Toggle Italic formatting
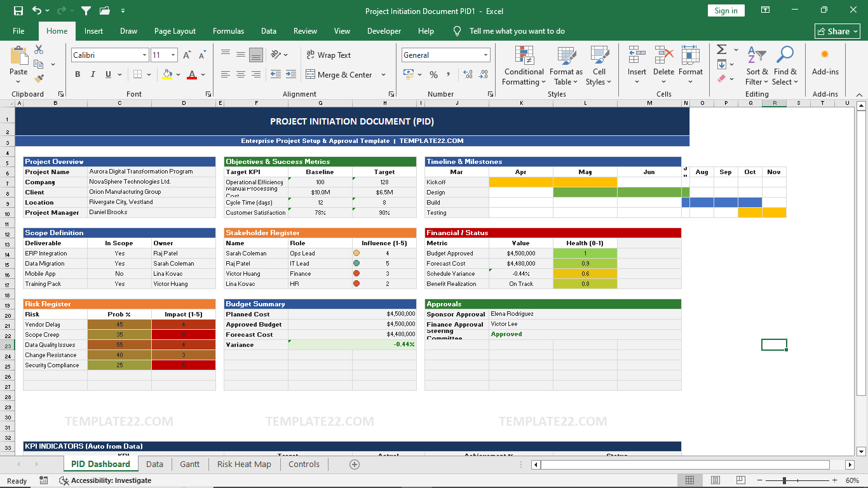This screenshot has height=488, width=868. pos(93,74)
